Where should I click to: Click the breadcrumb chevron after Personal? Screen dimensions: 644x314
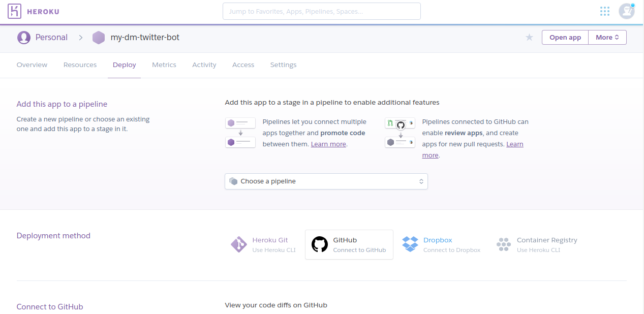80,38
